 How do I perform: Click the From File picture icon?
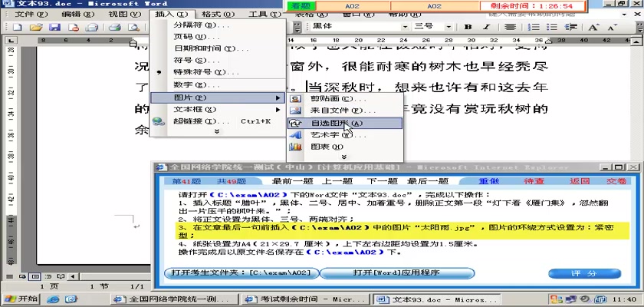point(295,111)
